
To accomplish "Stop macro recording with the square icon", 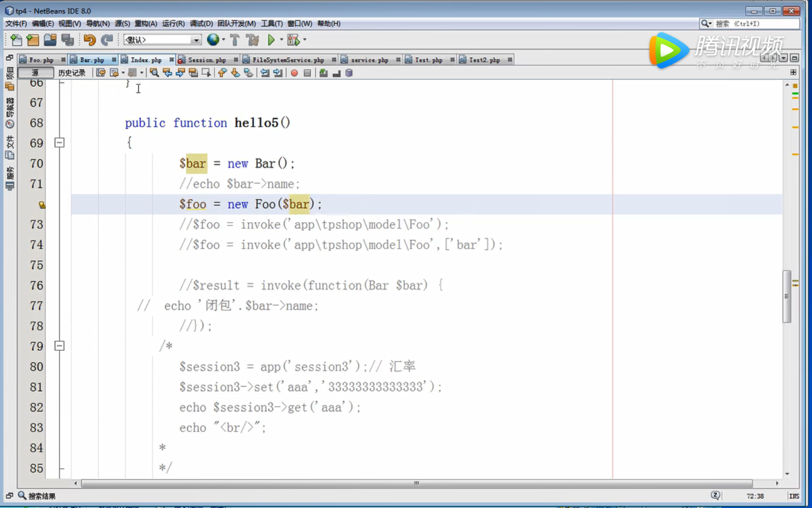I will click(x=307, y=73).
